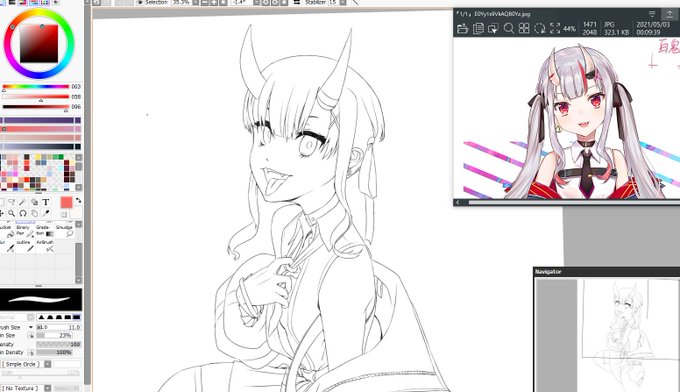Adjust the value slider labeled 096
Screen dimensions: 680x392
(36, 107)
